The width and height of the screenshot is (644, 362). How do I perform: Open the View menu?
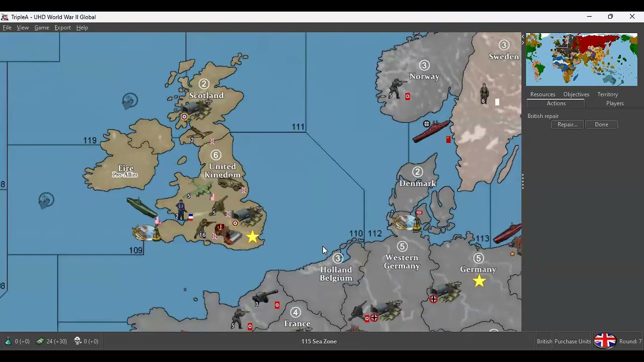coord(23,28)
